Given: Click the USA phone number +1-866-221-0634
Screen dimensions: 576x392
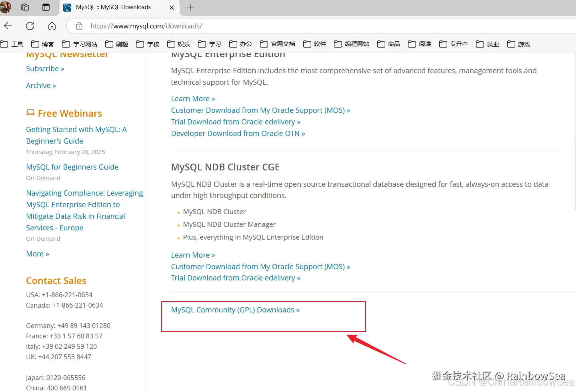Looking at the screenshot, I should (67, 295).
